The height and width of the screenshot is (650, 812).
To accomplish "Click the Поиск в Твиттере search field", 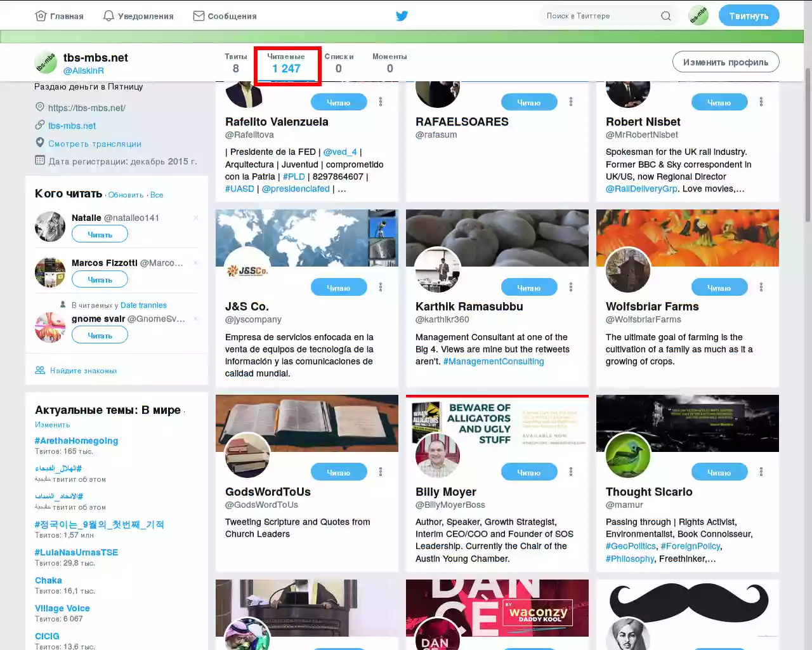I will click(599, 16).
